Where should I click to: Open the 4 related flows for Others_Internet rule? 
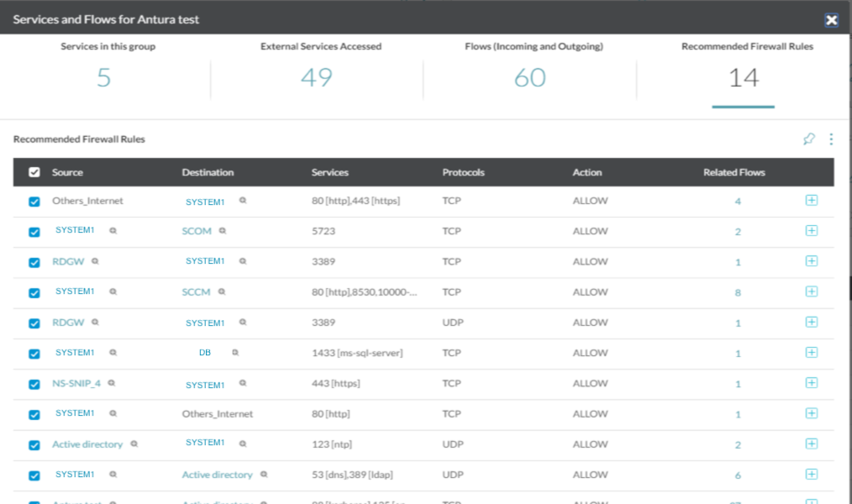pyautogui.click(x=737, y=201)
